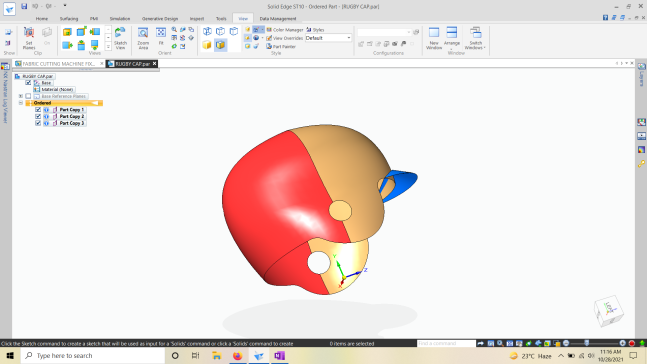This screenshot has height=364, width=647.
Task: Open the Simulation ribbon tab
Action: pyautogui.click(x=120, y=19)
